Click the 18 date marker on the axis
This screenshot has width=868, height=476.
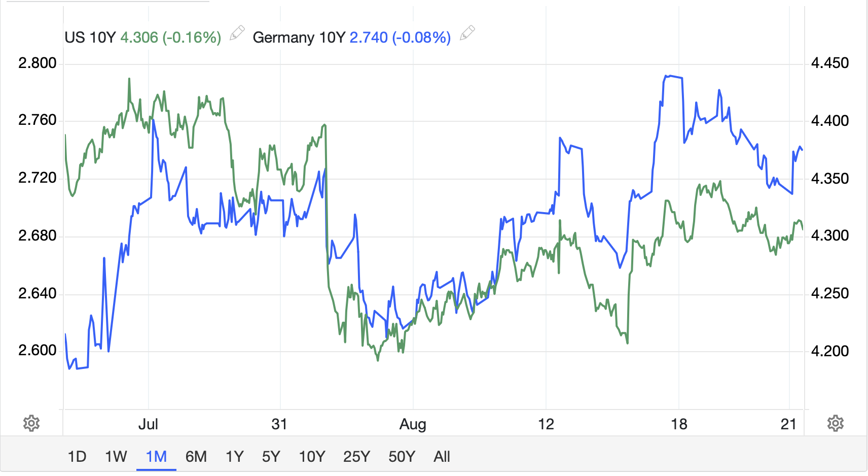[679, 424]
